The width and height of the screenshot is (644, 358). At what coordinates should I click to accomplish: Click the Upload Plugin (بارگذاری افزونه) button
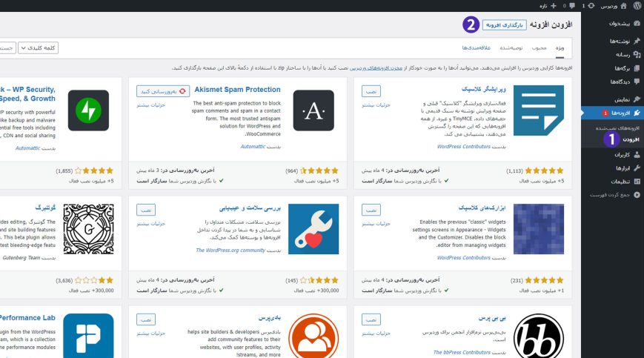pos(504,24)
